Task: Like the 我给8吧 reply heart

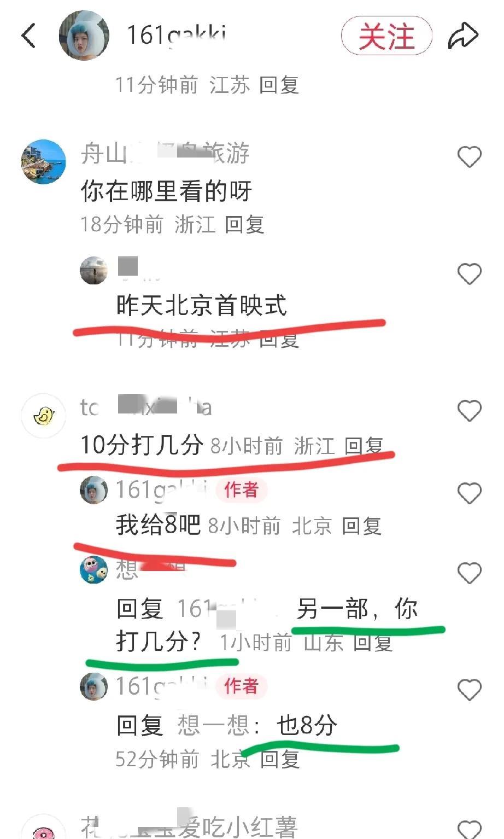Action: pyautogui.click(x=469, y=493)
